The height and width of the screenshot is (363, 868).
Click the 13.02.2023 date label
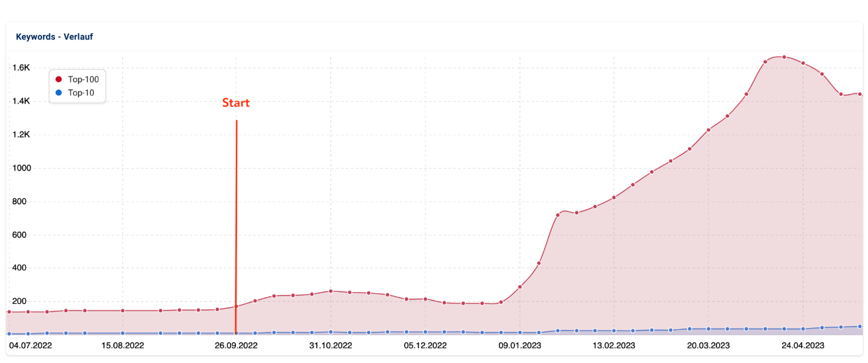click(x=614, y=345)
